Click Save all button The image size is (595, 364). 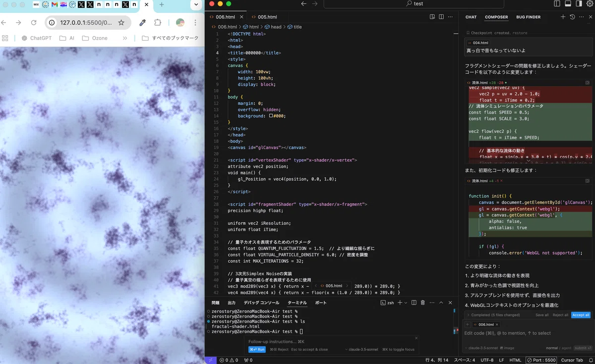pos(542,315)
